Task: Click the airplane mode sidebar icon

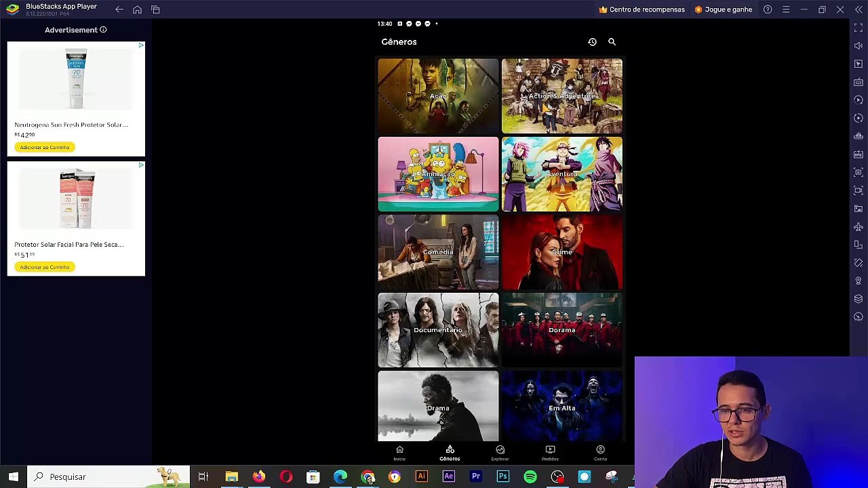Action: coord(859,226)
